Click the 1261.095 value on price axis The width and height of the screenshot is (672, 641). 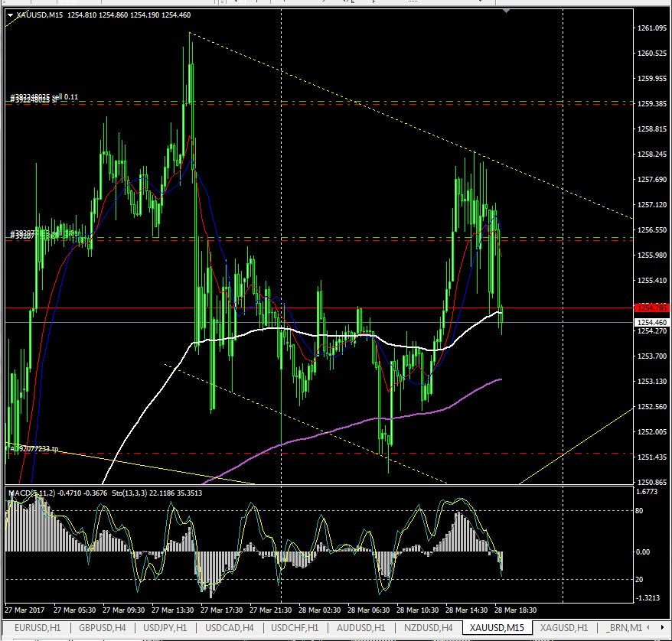click(652, 28)
